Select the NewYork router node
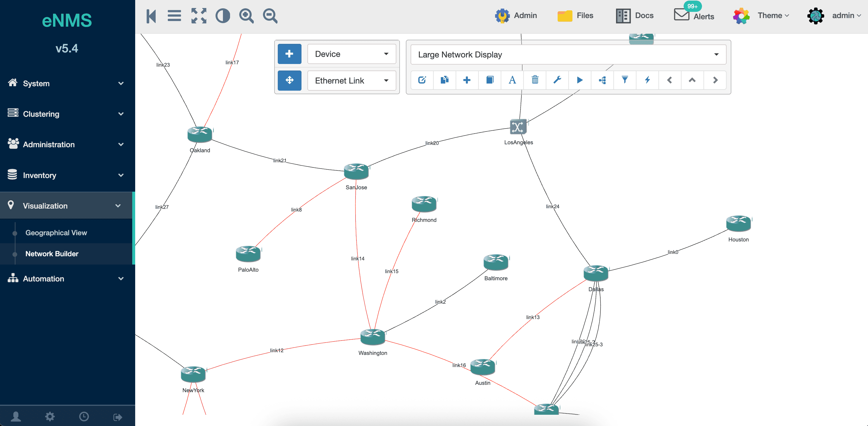Image resolution: width=868 pixels, height=426 pixels. pyautogui.click(x=193, y=374)
